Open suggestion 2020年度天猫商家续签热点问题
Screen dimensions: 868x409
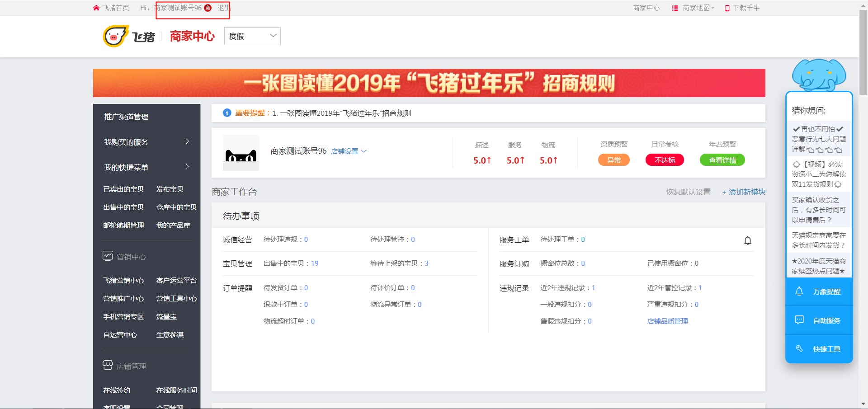point(819,266)
